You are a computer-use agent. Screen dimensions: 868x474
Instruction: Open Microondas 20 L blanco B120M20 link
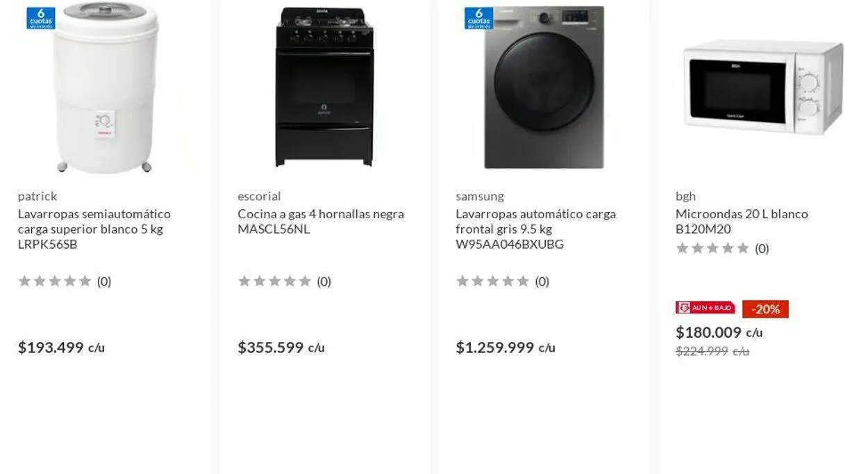point(741,222)
